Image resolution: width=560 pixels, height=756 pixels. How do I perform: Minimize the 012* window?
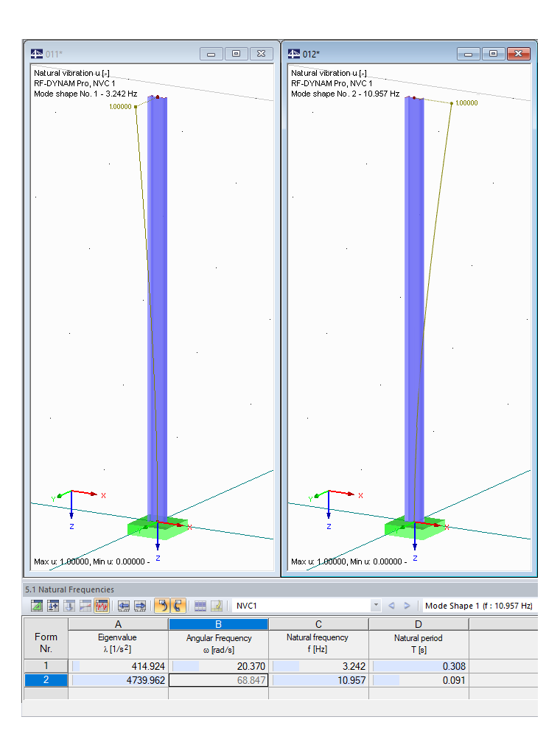(x=469, y=54)
